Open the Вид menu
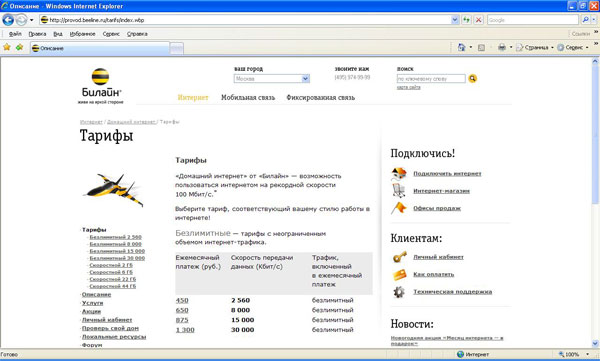Screen dimensions: 600x361 coord(58,34)
